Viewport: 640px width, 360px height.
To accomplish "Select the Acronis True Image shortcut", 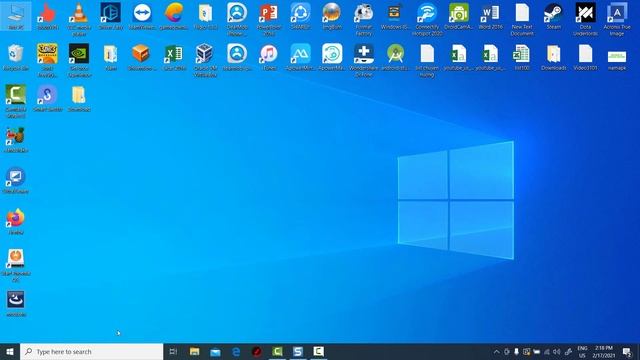I will [617, 19].
